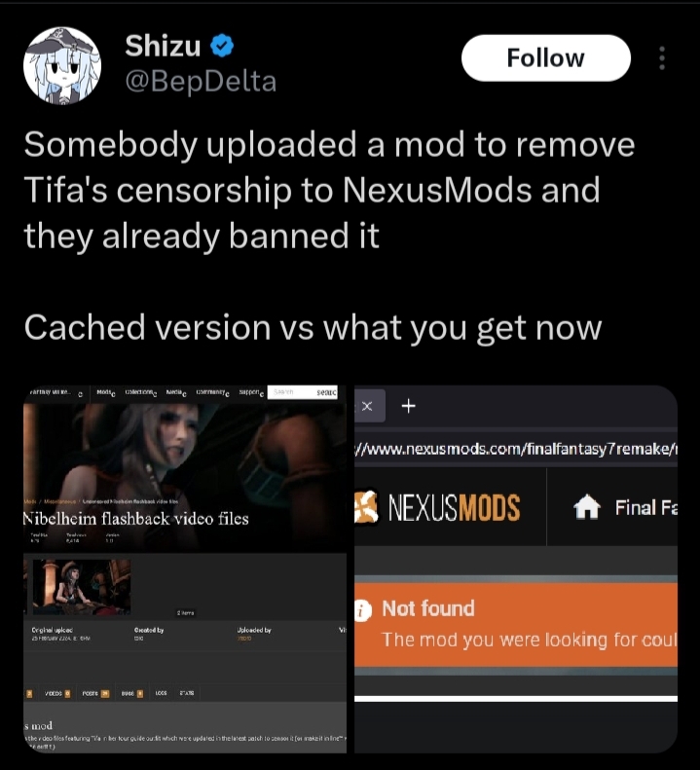Click the Nexus Mods logo icon
Viewport: 700px width, 770px height.
coord(367,507)
